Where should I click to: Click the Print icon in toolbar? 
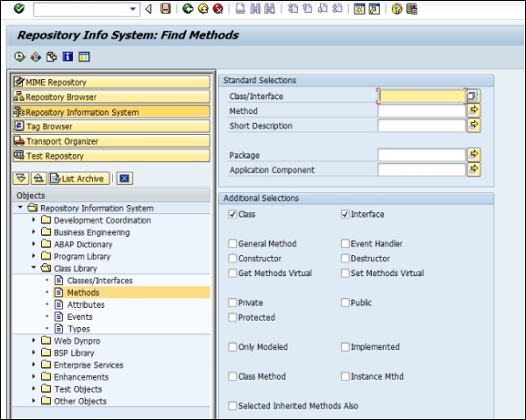(x=240, y=9)
